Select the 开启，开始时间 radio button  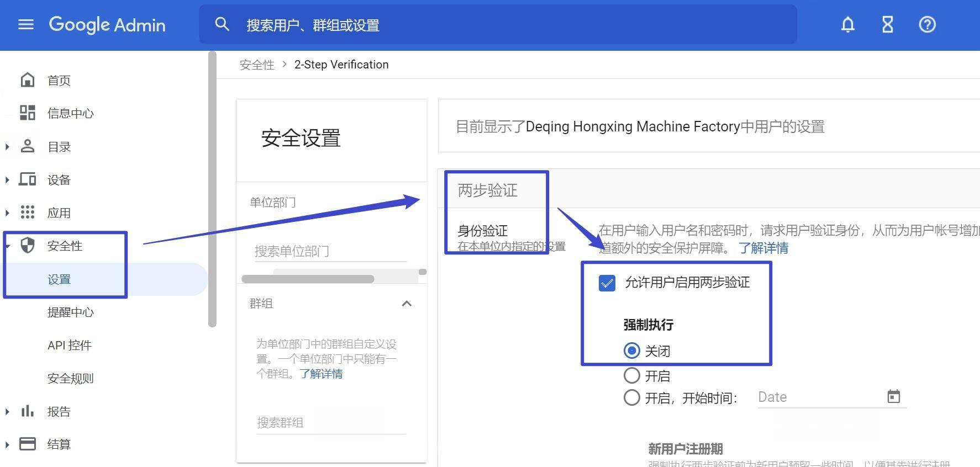tap(632, 397)
